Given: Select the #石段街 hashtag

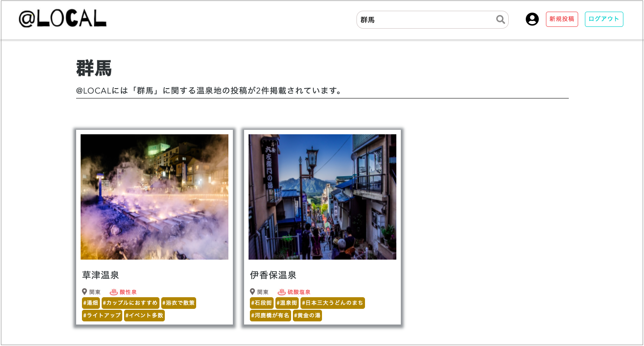Looking at the screenshot, I should pos(262,303).
